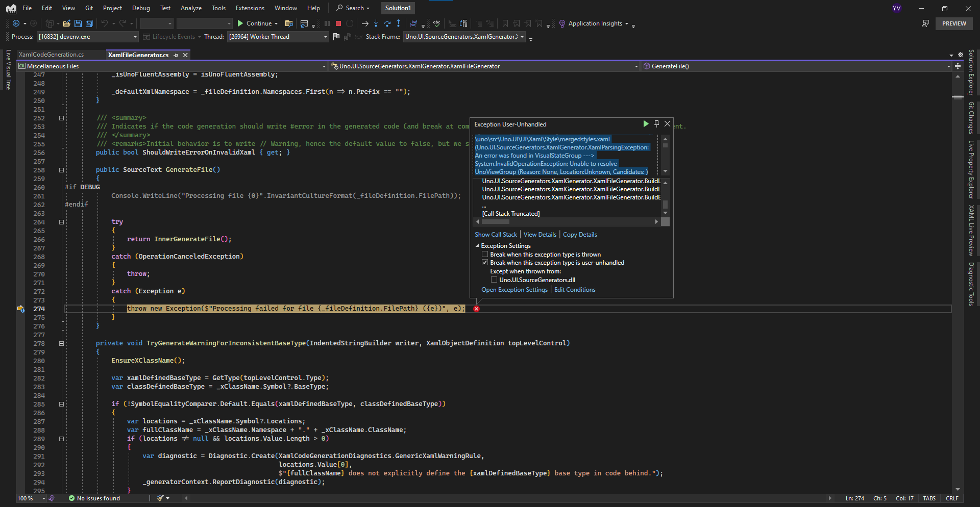The width and height of the screenshot is (980, 507).
Task: Click the Show Call Stack link
Action: (496, 234)
